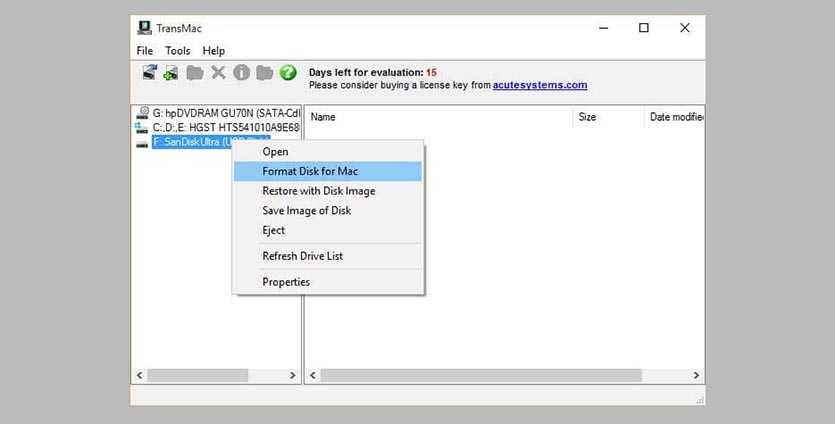Click the left pane's right scroll arrow
This screenshot has height=424, width=835.
pyautogui.click(x=293, y=375)
